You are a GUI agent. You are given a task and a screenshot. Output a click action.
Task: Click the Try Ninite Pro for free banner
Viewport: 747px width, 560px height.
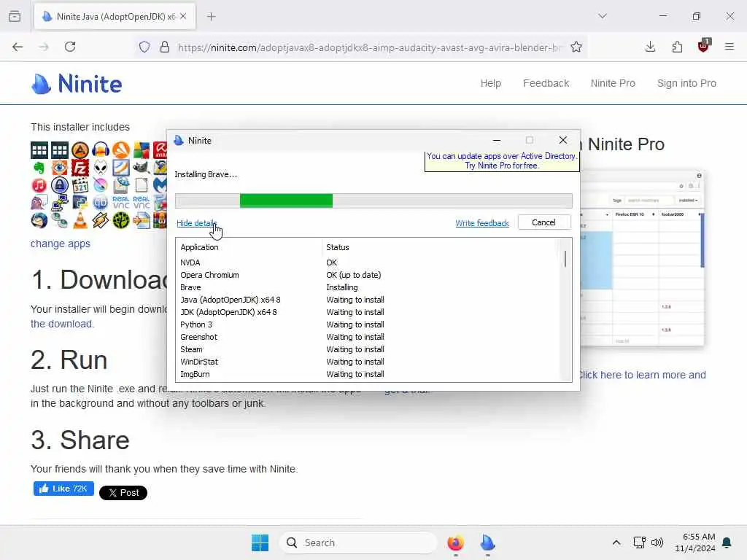coord(502,161)
